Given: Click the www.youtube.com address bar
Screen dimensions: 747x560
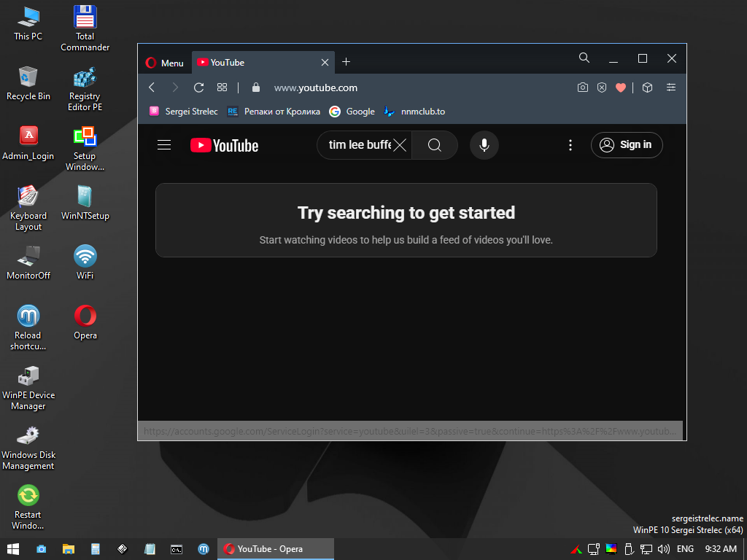Looking at the screenshot, I should (x=315, y=87).
